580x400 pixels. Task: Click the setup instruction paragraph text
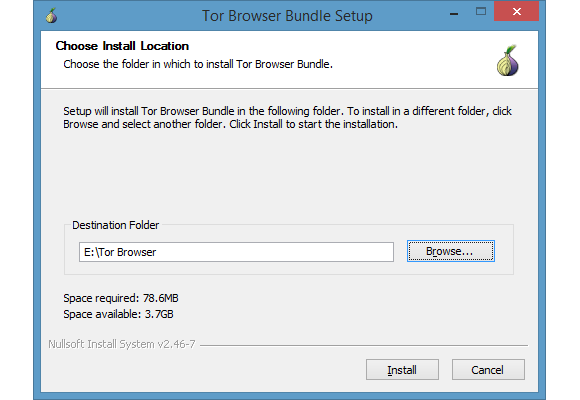pos(287,118)
